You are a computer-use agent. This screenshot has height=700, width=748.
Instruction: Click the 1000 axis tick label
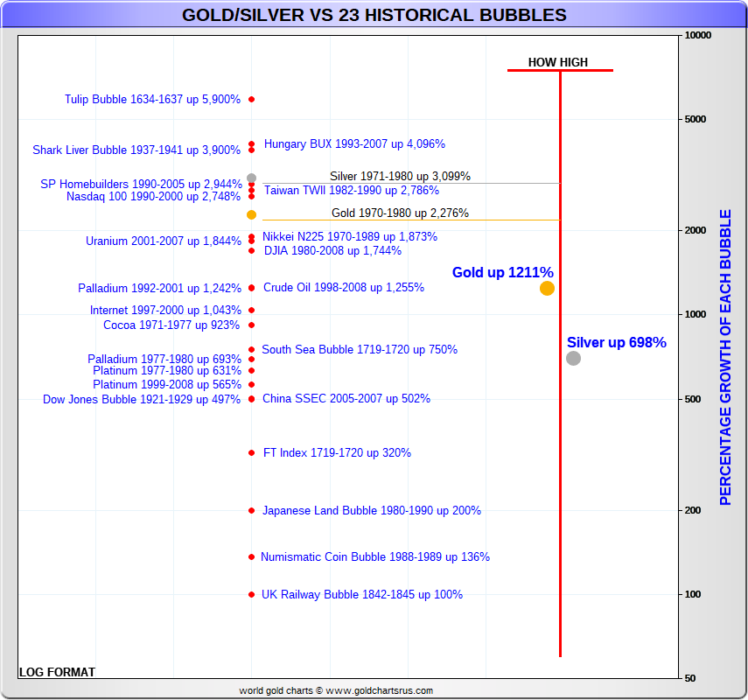click(695, 314)
